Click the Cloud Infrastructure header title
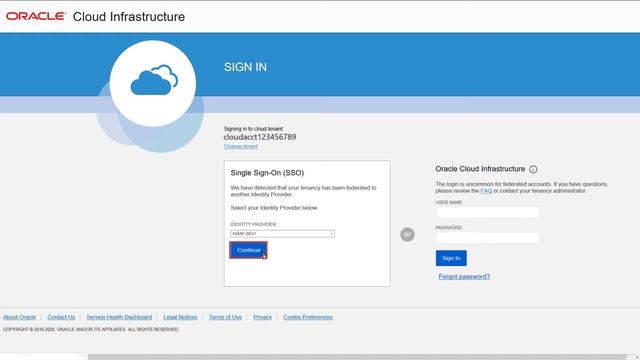 tap(129, 17)
